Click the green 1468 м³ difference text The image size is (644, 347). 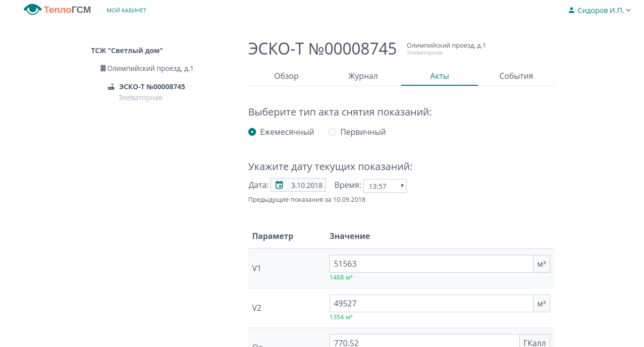point(341,278)
